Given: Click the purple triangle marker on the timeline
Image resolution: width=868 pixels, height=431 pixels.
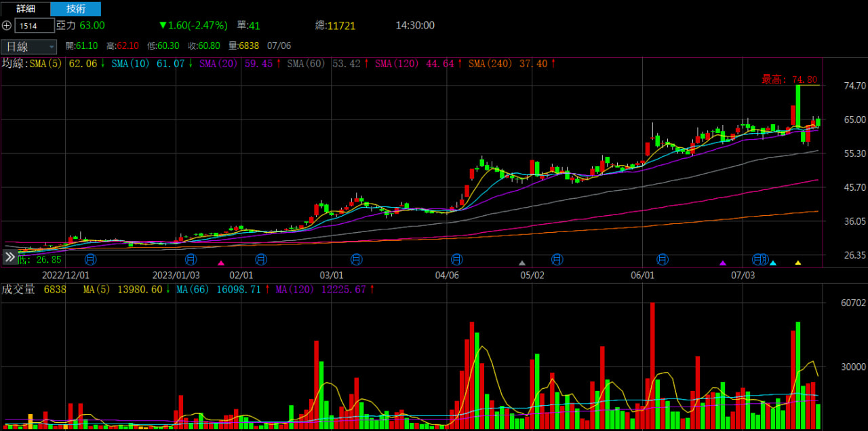Looking at the screenshot, I should 722,263.
